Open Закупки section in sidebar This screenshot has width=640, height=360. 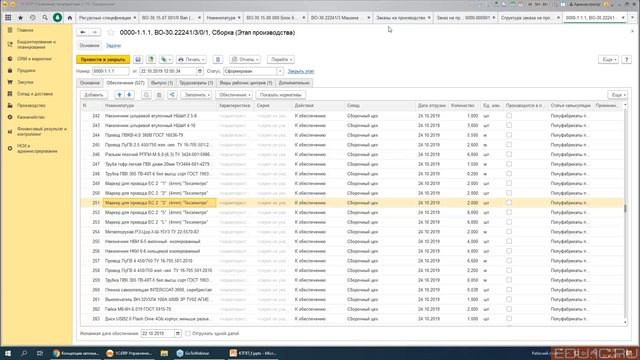[25, 82]
